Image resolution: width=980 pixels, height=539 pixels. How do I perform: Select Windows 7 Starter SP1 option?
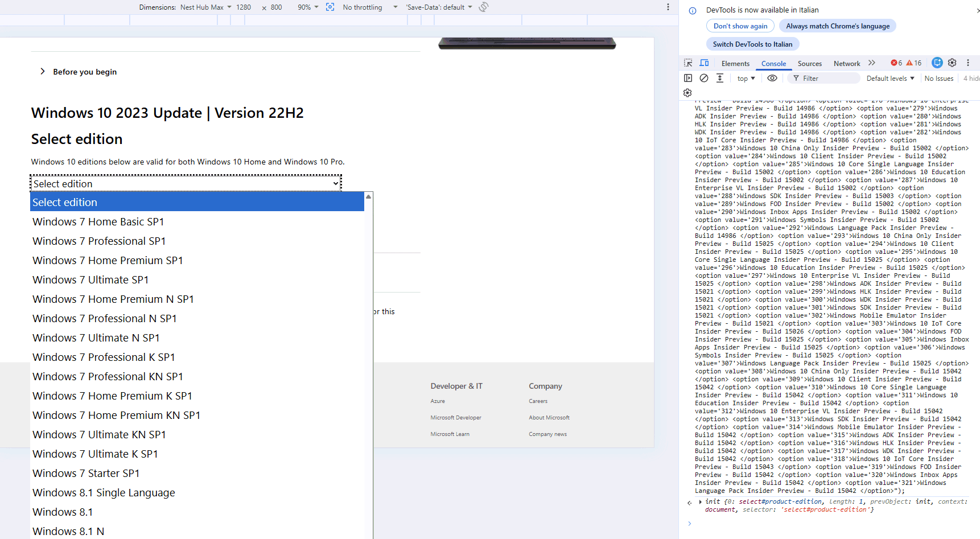point(197,473)
